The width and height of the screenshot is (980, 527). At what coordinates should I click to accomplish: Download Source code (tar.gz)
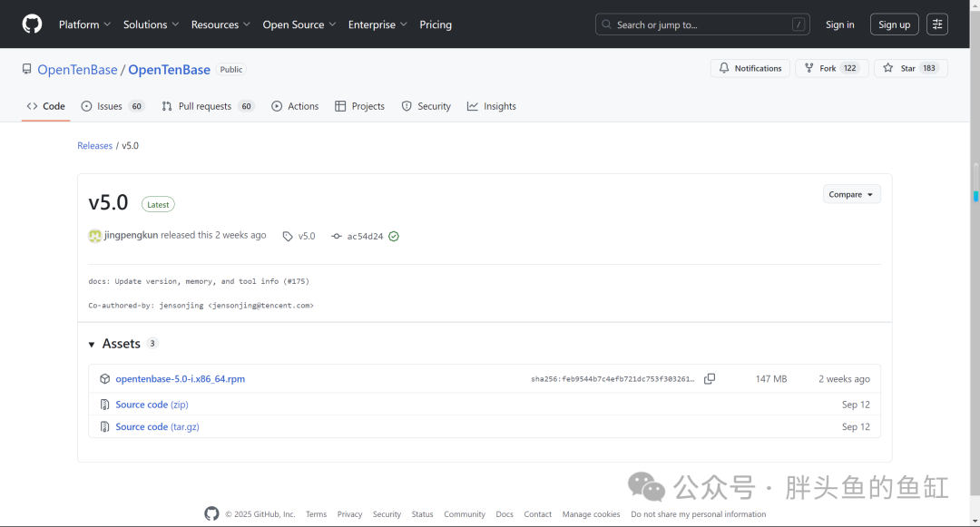pos(158,427)
